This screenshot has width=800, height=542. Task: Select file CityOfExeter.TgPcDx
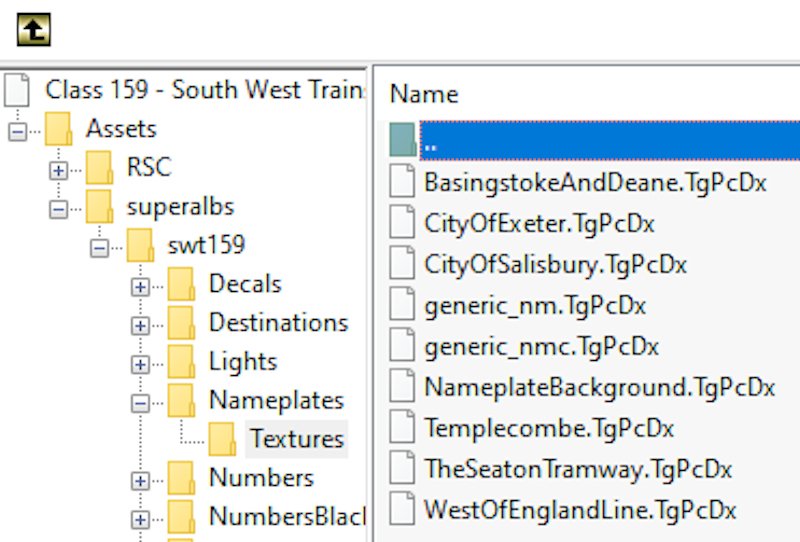click(x=539, y=224)
